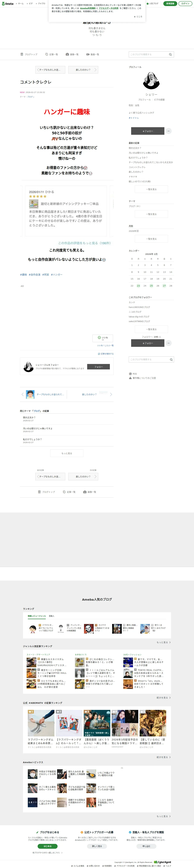Click the lower sidebar blog search field

[x=148, y=359]
